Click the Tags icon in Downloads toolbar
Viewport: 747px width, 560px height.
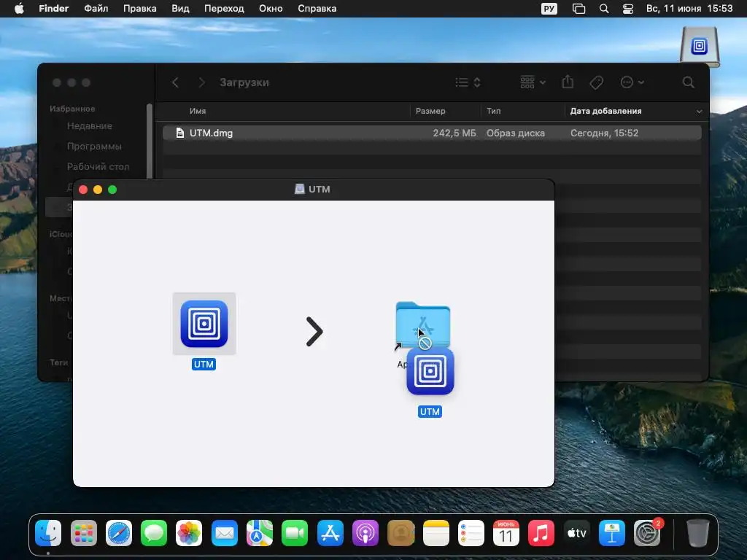point(597,82)
